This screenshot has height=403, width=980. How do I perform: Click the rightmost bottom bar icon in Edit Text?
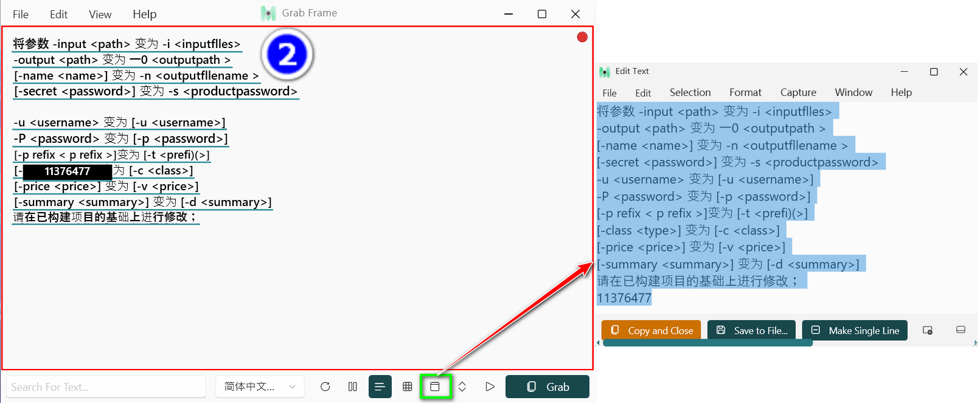coord(961,330)
